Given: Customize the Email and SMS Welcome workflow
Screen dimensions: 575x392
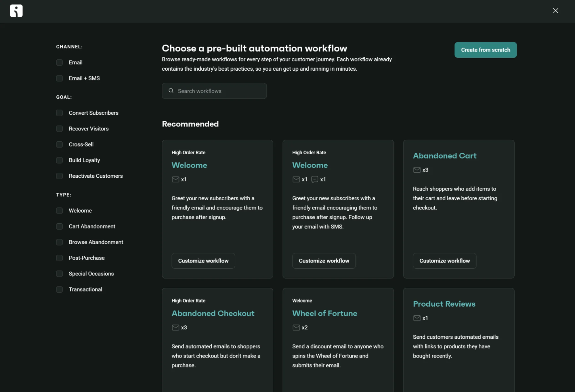Looking at the screenshot, I should (x=324, y=261).
